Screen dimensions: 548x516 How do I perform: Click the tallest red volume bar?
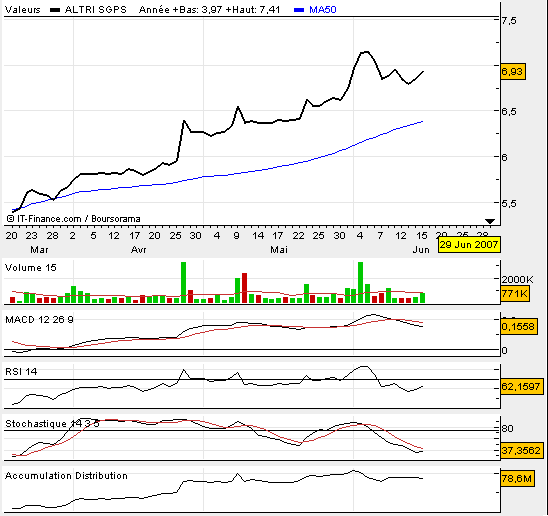pos(244,288)
